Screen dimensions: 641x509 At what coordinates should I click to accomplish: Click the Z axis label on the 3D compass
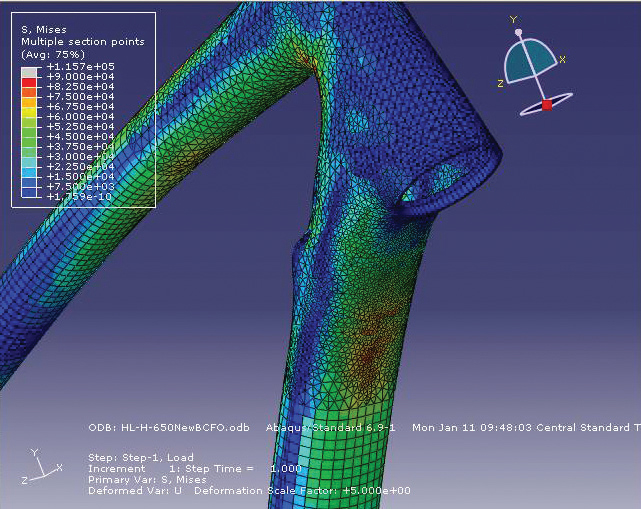coord(499,83)
